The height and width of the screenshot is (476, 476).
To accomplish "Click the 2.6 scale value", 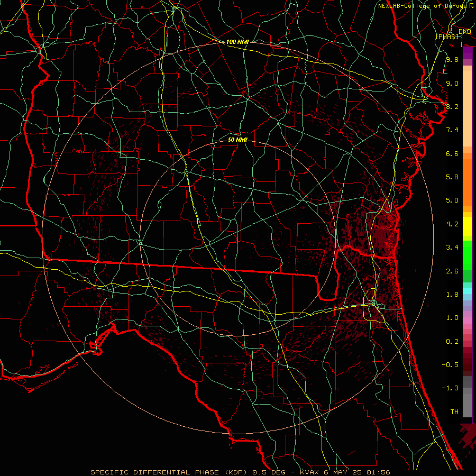I will point(452,271).
